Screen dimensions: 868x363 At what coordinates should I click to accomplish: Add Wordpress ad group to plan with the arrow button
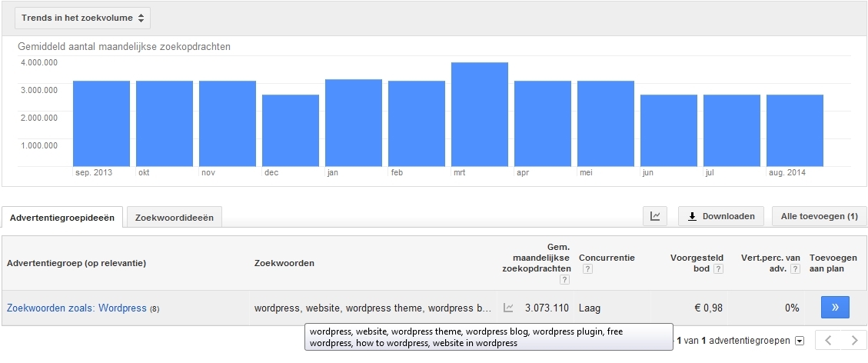(x=836, y=308)
